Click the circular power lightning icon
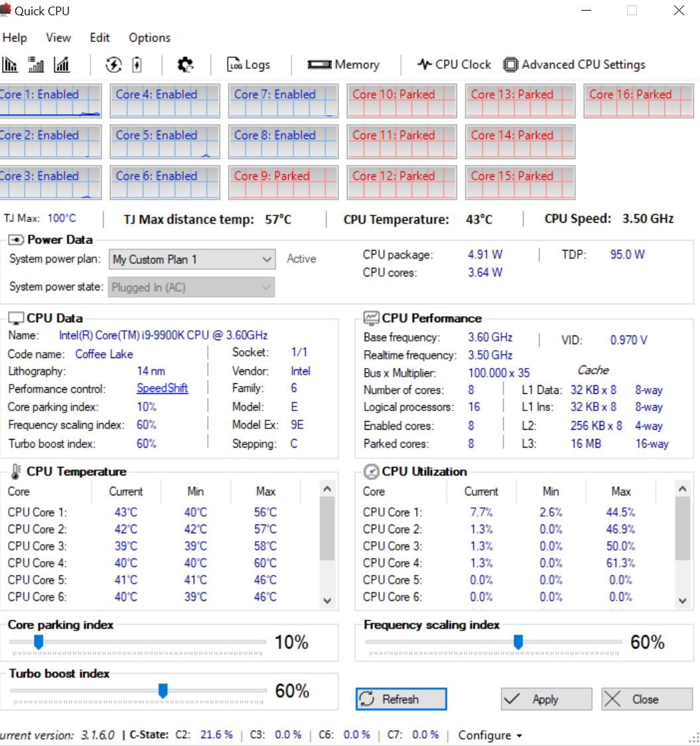The image size is (700, 746). 114,64
